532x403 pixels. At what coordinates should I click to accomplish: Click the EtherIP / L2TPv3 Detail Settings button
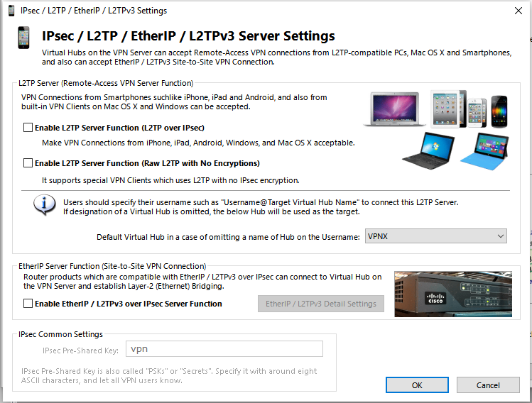pyautogui.click(x=321, y=304)
